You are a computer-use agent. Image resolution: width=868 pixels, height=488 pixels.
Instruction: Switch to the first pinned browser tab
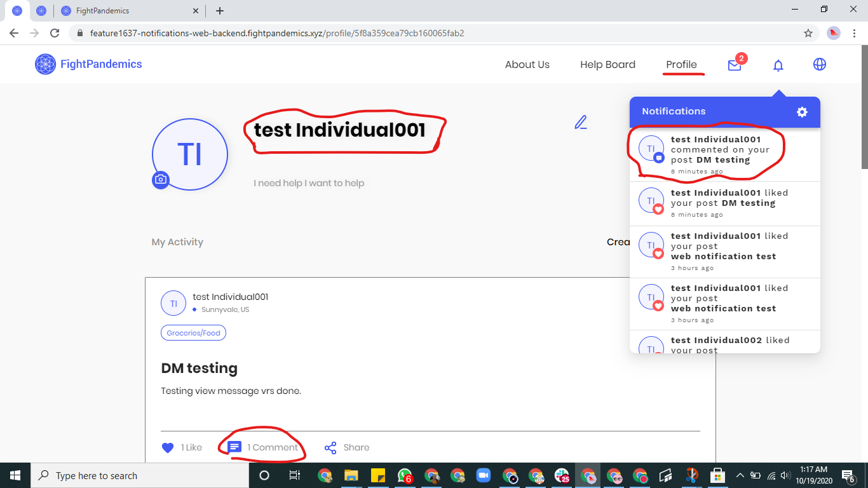(x=17, y=11)
